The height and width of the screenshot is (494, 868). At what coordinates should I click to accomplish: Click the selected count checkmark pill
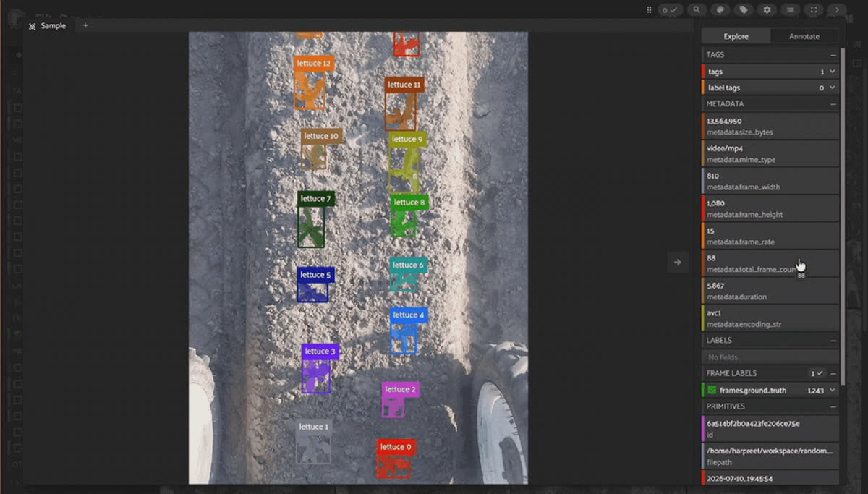670,10
